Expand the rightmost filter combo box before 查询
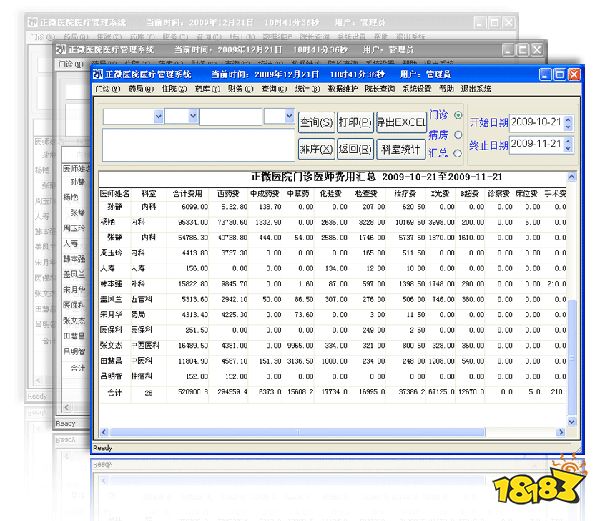This screenshot has width=600, height=521. (288, 117)
